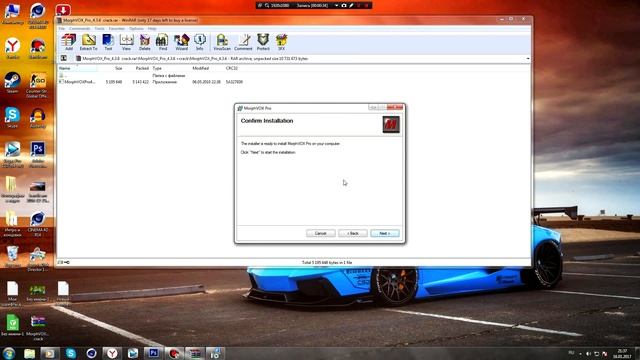The width and height of the screenshot is (640, 360).
Task: Open the File menu in WinRAR
Action: pos(62,29)
